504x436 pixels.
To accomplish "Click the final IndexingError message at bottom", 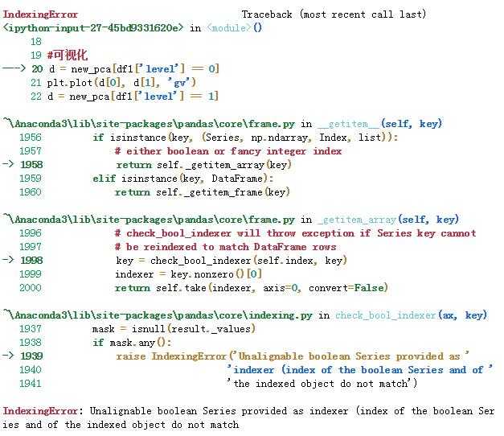I will pos(249,417).
